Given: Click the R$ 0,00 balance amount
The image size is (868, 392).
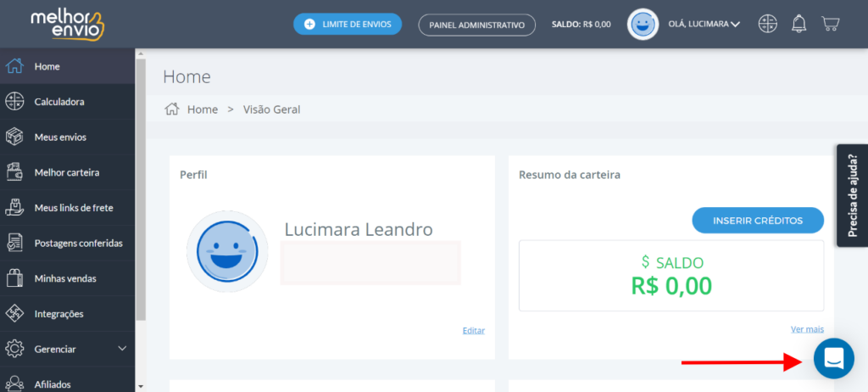Looking at the screenshot, I should point(671,286).
